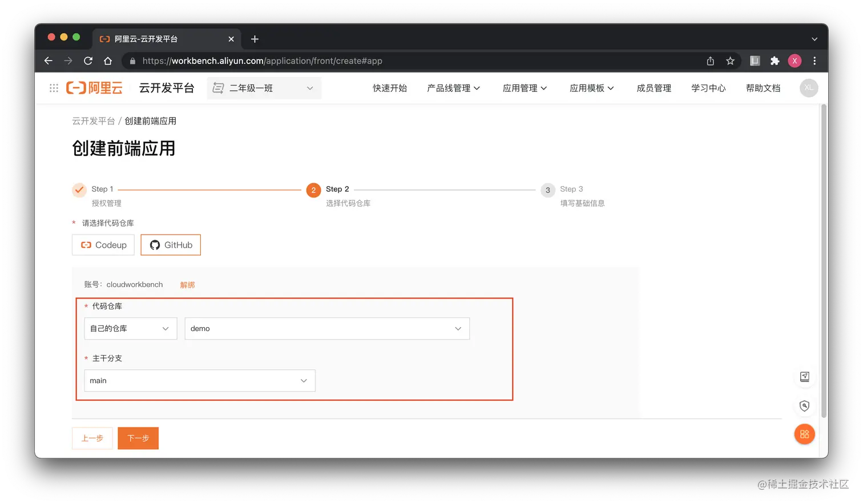Open the feedback edit icon on the right side
The image size is (863, 504).
click(805, 377)
